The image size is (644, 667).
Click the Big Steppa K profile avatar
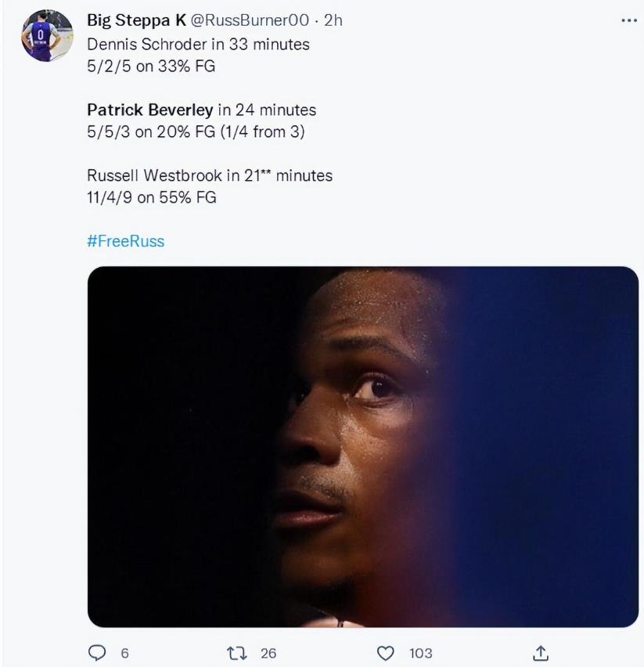[48, 35]
